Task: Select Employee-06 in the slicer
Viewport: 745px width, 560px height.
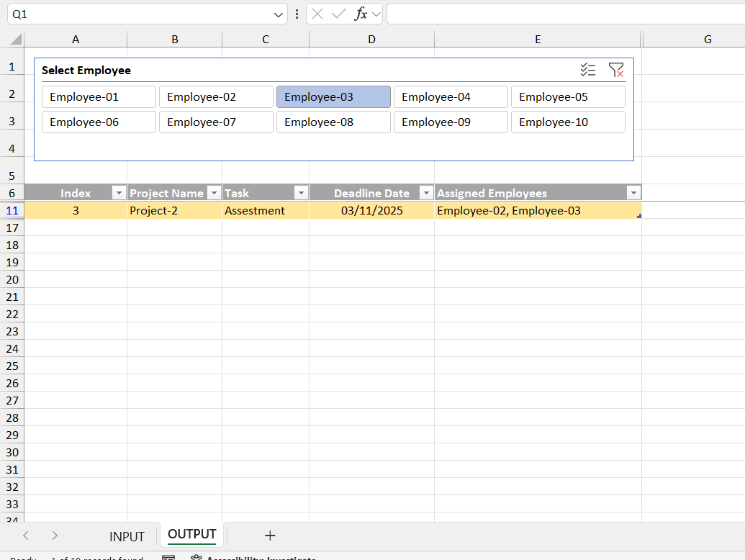Action: coord(99,122)
